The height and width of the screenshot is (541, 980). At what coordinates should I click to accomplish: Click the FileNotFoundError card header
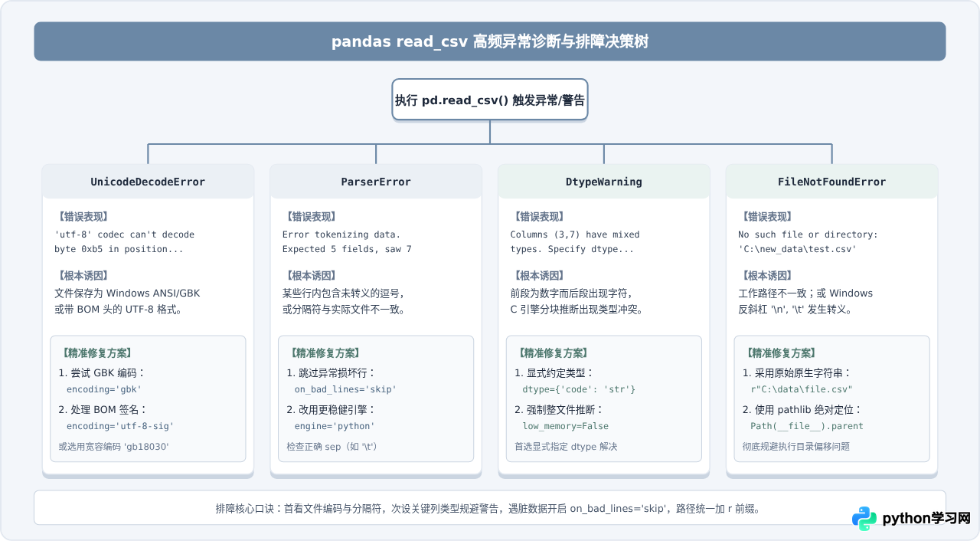pyautogui.click(x=831, y=182)
